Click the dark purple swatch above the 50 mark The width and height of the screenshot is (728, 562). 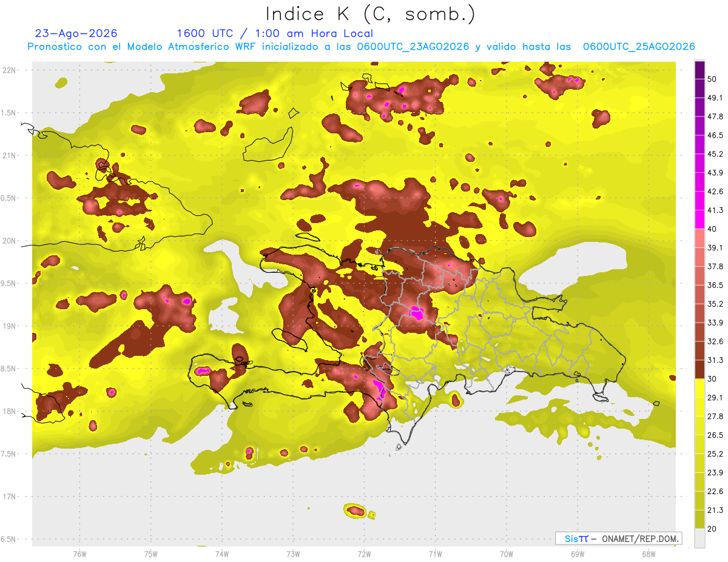699,70
